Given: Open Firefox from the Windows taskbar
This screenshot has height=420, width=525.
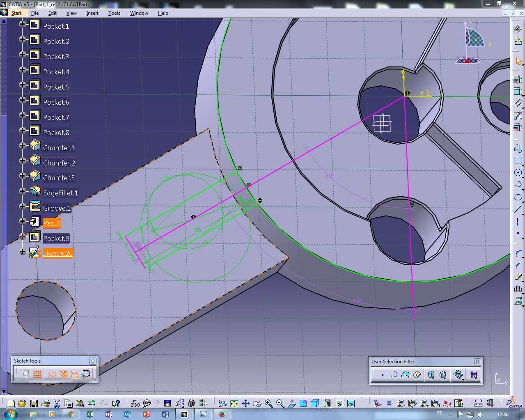Looking at the screenshot, I should (222, 414).
